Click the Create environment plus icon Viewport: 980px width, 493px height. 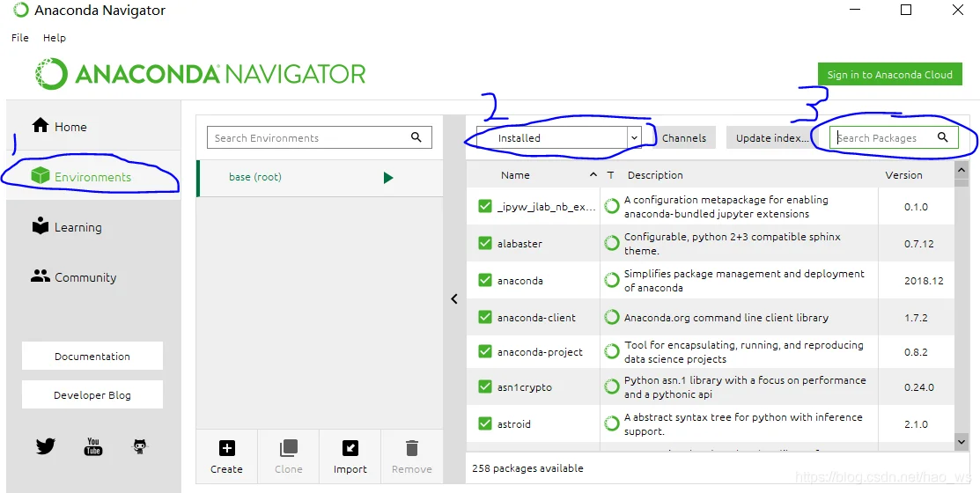click(x=226, y=448)
